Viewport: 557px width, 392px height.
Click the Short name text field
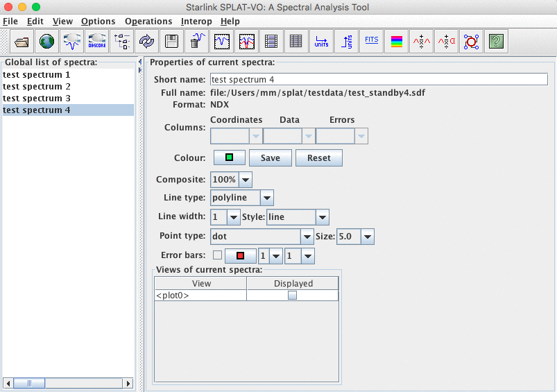[x=379, y=79]
